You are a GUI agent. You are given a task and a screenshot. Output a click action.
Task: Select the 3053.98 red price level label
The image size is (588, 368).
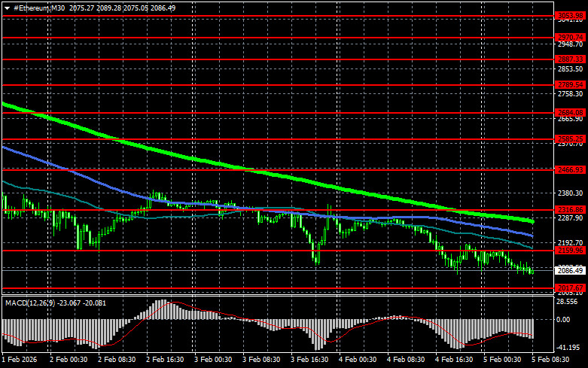[x=570, y=16]
